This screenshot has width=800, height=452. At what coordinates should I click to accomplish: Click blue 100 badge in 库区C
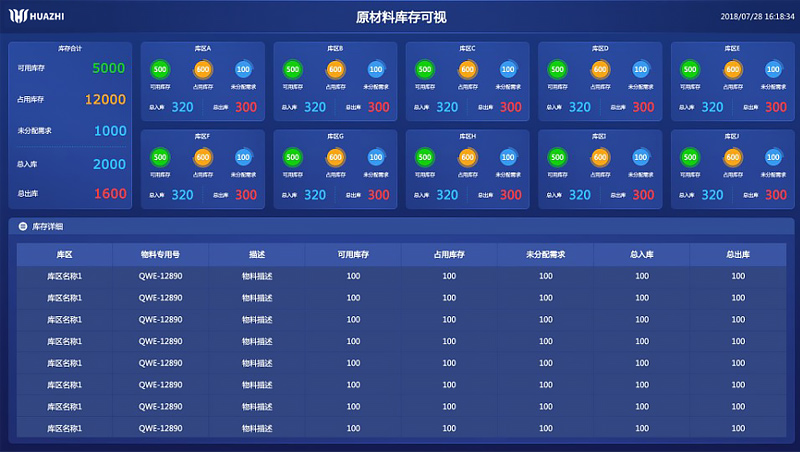point(509,69)
